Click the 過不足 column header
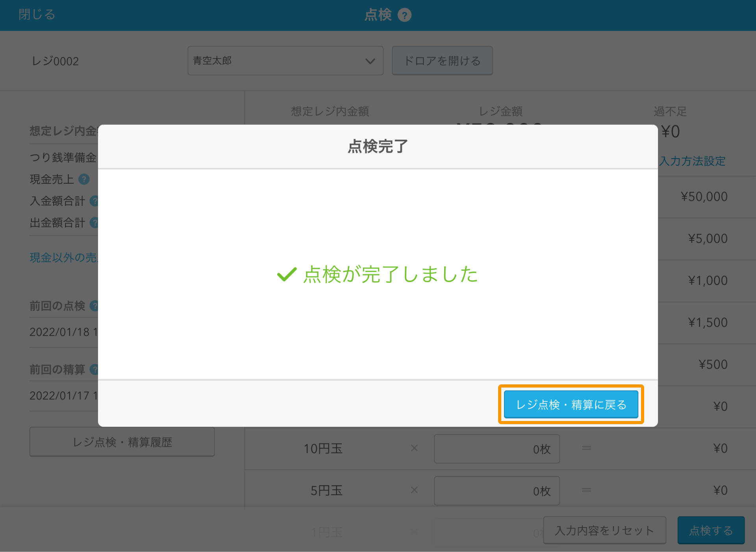The width and height of the screenshot is (756, 552). (x=670, y=111)
